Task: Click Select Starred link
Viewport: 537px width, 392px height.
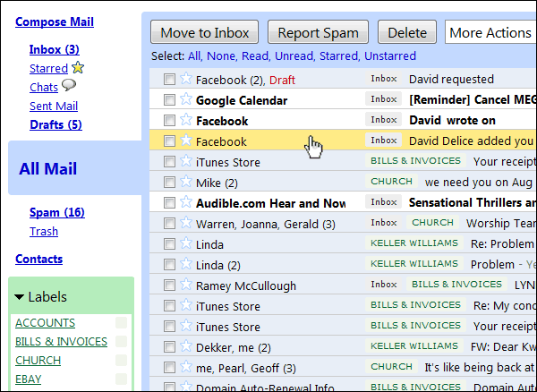Action: coord(339,55)
